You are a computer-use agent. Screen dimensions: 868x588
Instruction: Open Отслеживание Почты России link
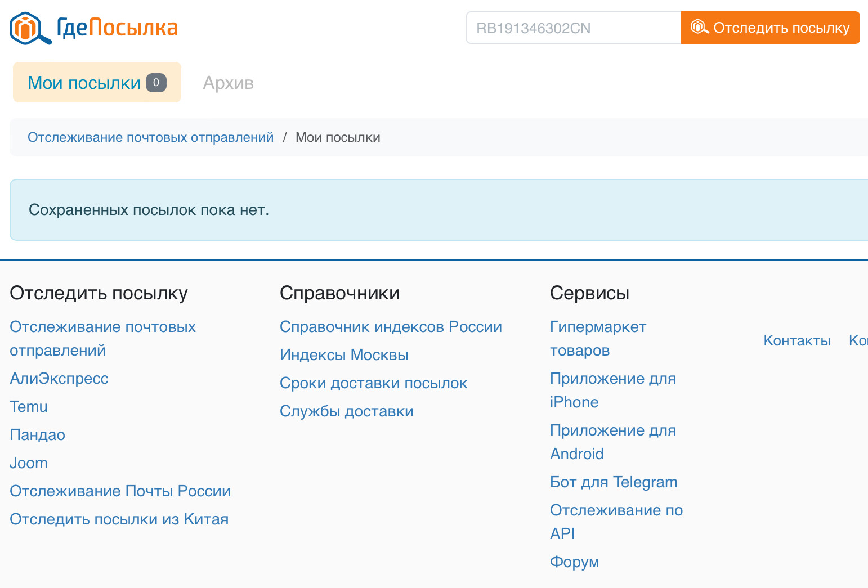coord(120,491)
